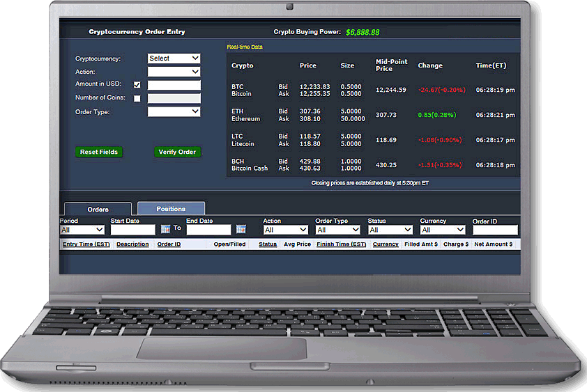The height and width of the screenshot is (392, 587).
Task: Click the BTC bid price 12,233.83
Action: (314, 86)
